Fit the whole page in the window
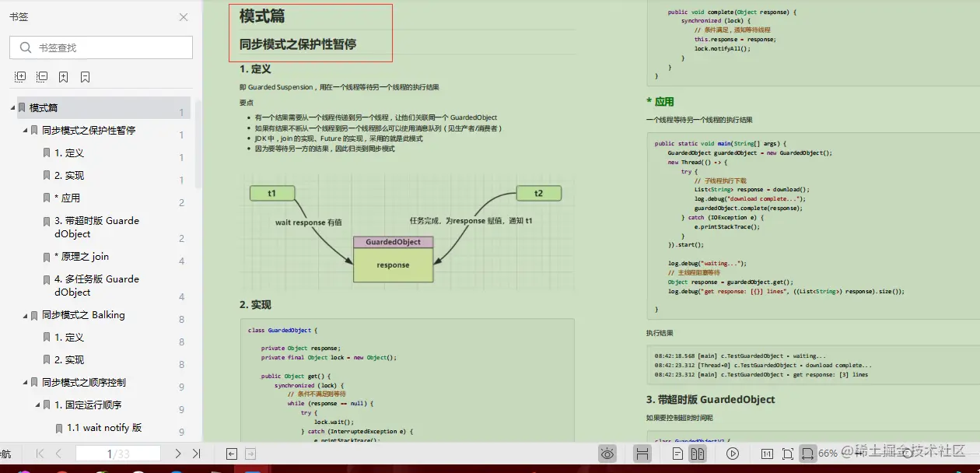The image size is (980, 473). click(788, 454)
